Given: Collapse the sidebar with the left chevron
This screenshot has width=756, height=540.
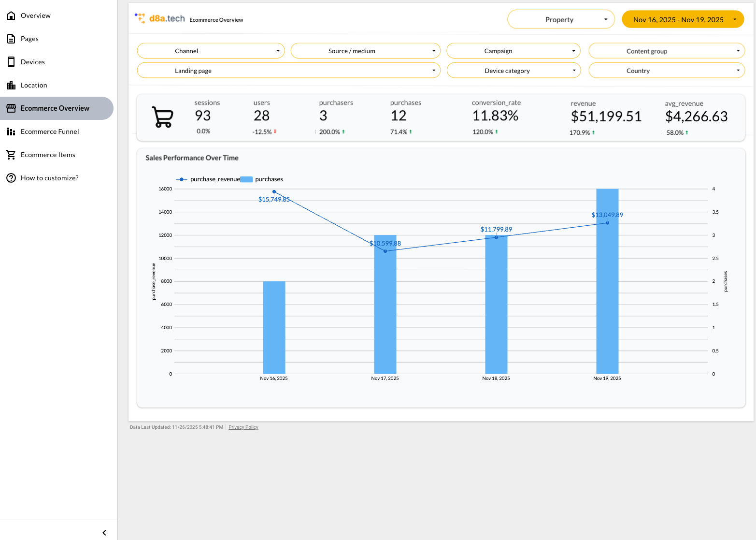Looking at the screenshot, I should coord(104,532).
